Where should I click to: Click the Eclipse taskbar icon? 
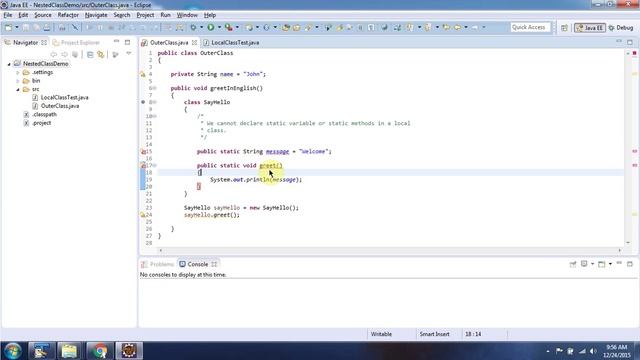pos(129,351)
